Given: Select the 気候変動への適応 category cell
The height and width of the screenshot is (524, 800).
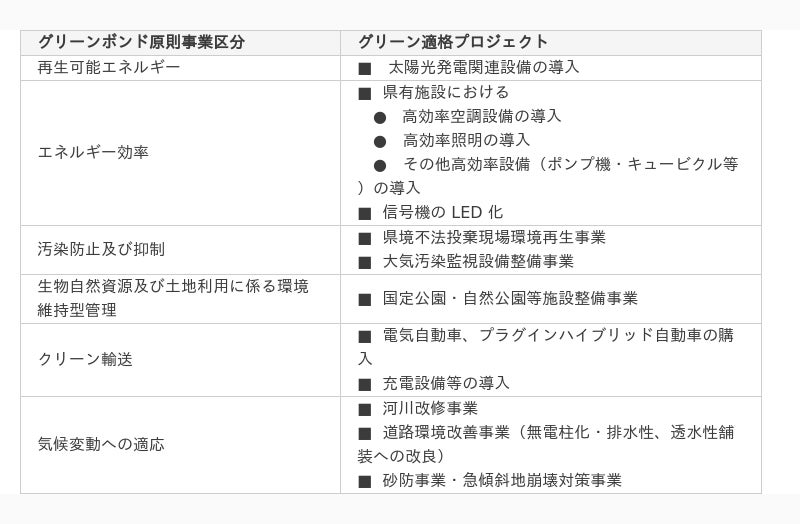Looking at the screenshot, I should coord(101,444).
